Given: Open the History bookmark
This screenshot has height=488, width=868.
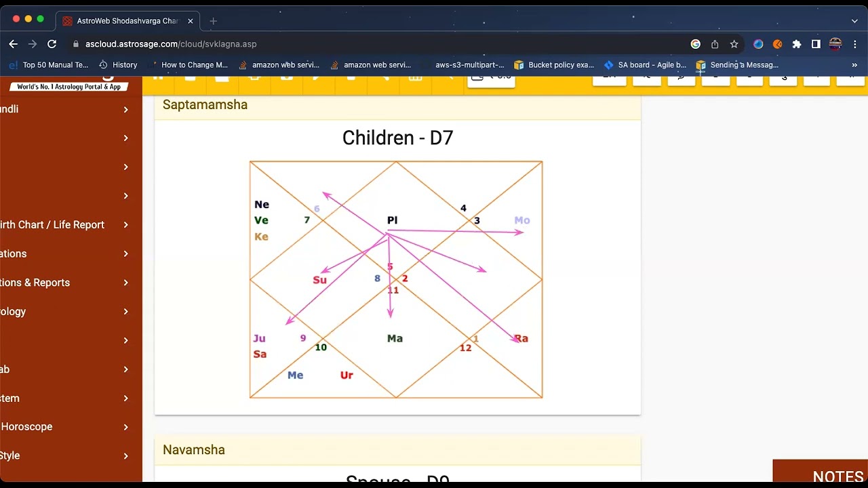Looking at the screenshot, I should (x=118, y=65).
